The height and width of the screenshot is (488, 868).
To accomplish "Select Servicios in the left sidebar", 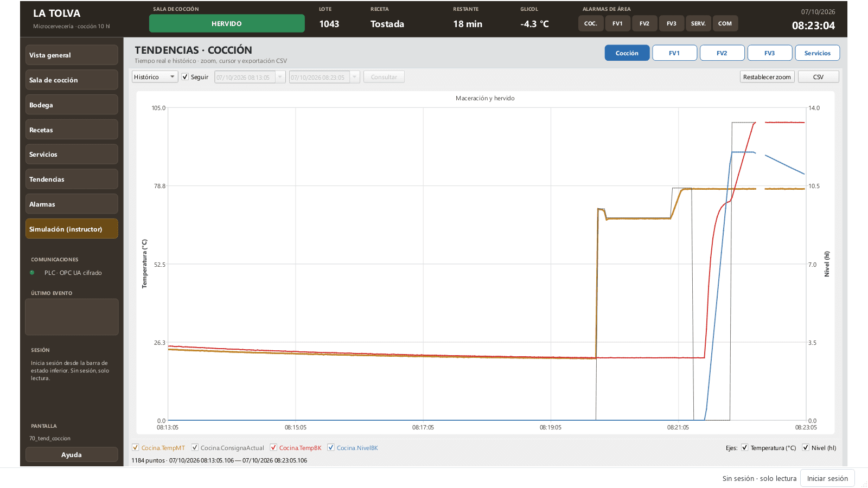I will coord(72,154).
